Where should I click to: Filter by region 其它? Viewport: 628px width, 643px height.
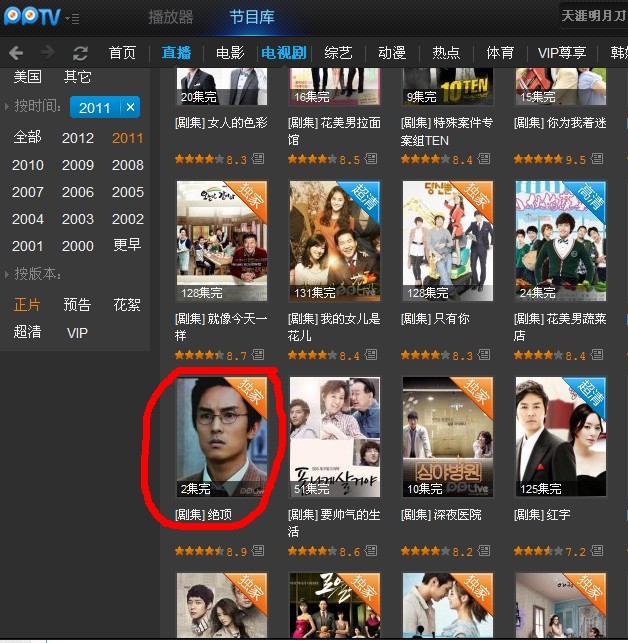(x=77, y=77)
